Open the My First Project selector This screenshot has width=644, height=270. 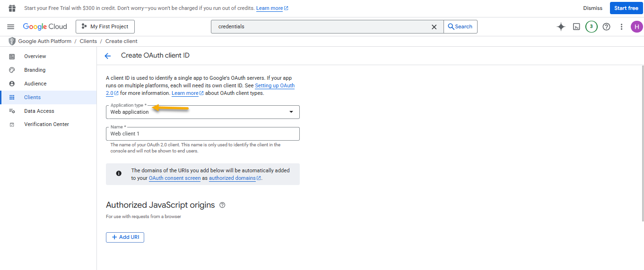click(x=105, y=27)
